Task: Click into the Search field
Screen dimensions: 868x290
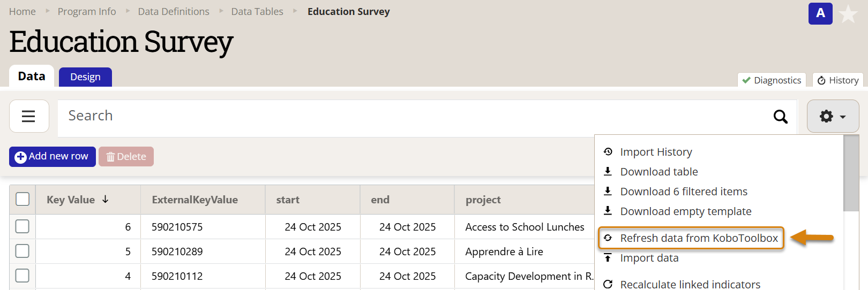Action: click(413, 116)
